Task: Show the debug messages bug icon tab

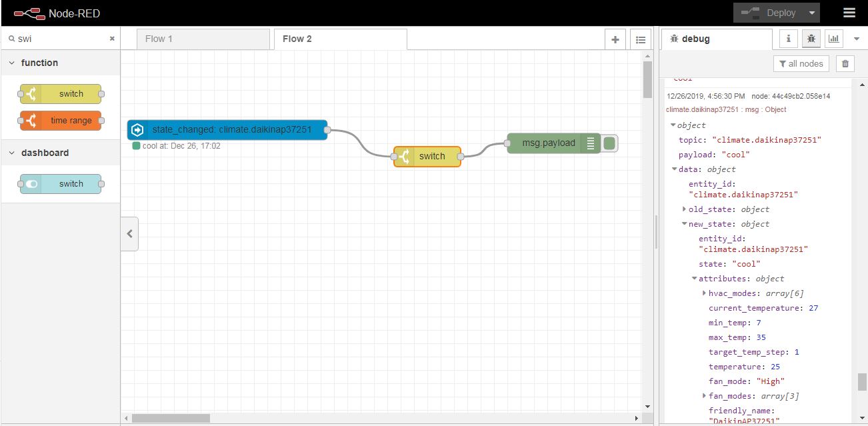Action: 811,39
